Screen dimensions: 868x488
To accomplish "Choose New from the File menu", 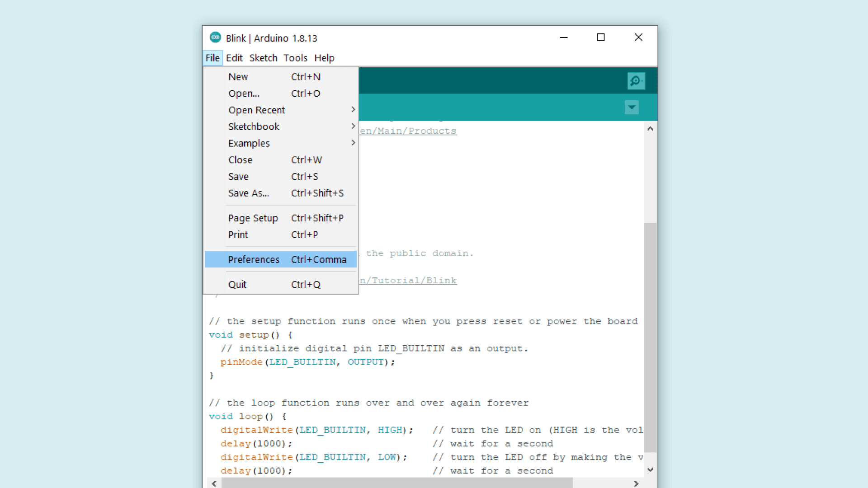I will pyautogui.click(x=238, y=77).
